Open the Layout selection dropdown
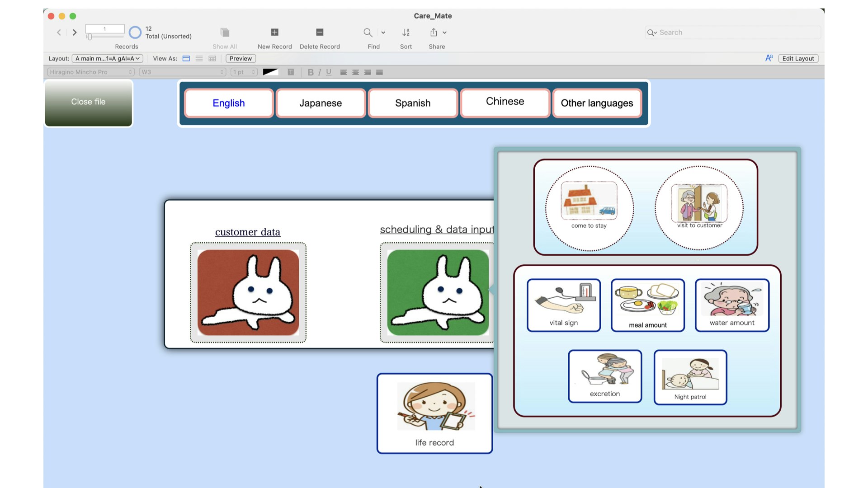Screen dimensions: 868x488 click(107, 58)
